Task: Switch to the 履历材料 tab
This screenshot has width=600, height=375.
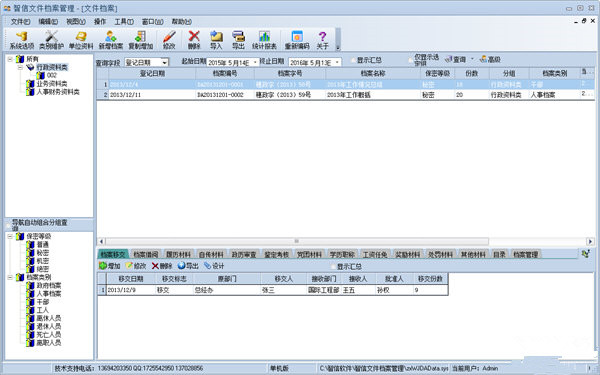Action: tap(178, 254)
